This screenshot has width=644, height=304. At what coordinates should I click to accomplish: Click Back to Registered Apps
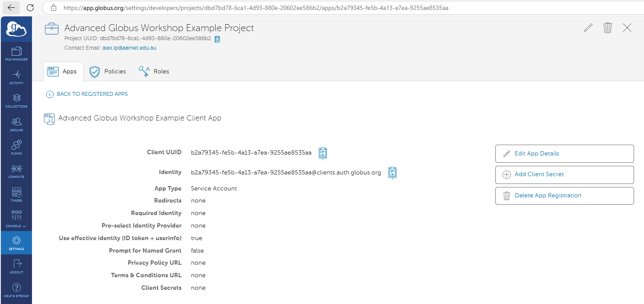86,94
